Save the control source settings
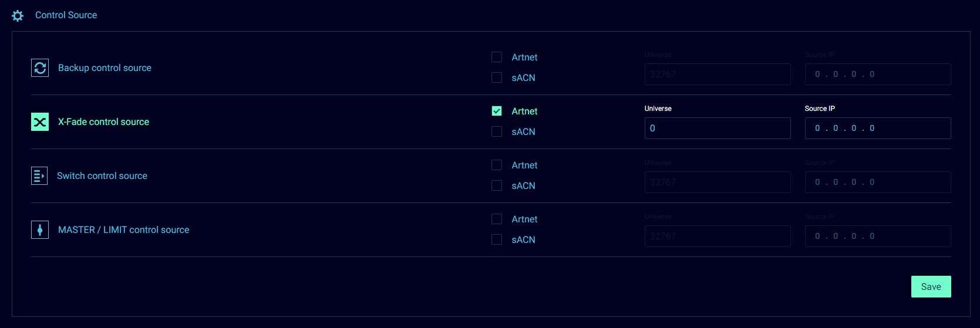980x328 pixels. click(x=931, y=287)
